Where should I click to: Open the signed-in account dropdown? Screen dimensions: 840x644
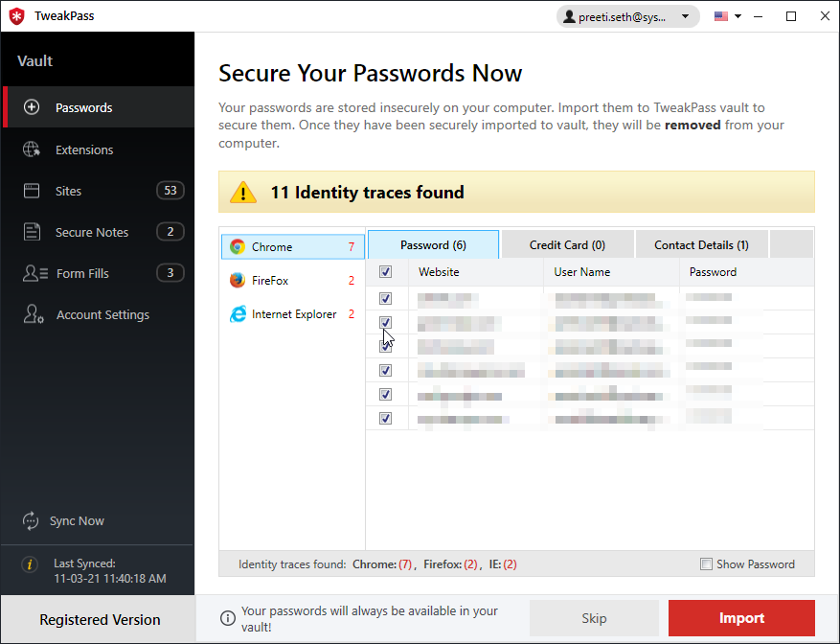click(685, 15)
